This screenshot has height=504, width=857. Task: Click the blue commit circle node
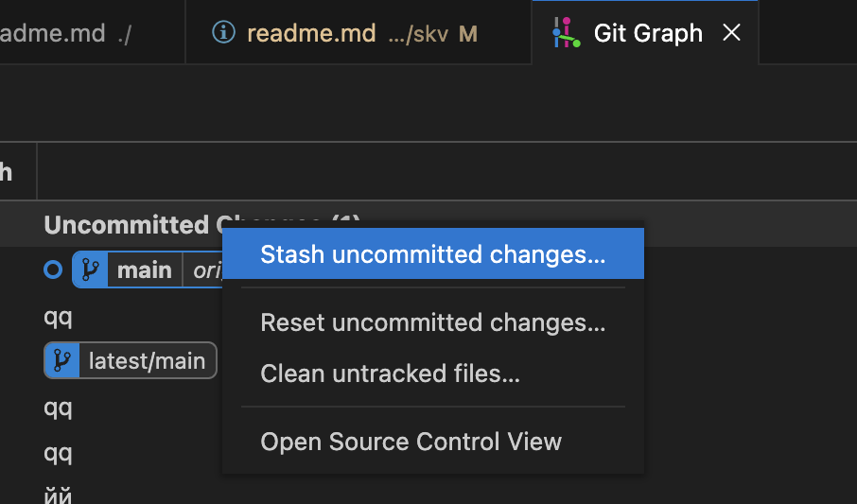tap(53, 270)
